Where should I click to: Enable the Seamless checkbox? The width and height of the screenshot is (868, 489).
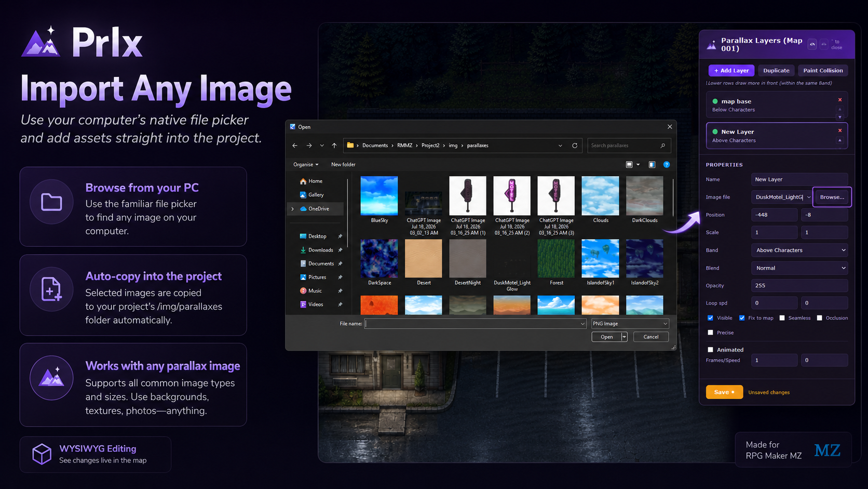tap(782, 318)
